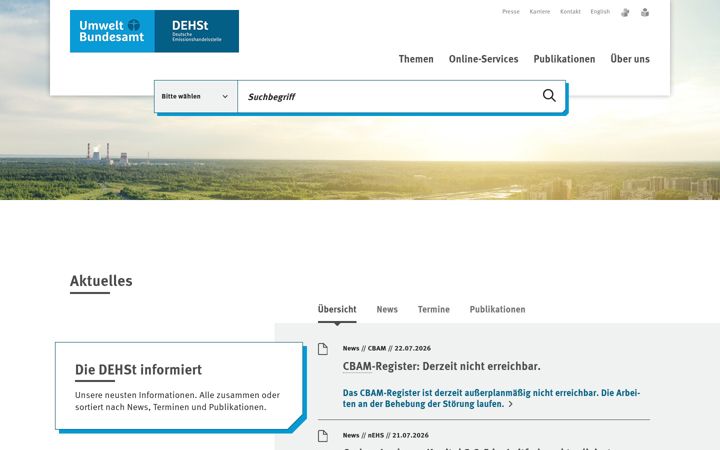Select the Übersicht tab under Aktuelles

tap(337, 309)
